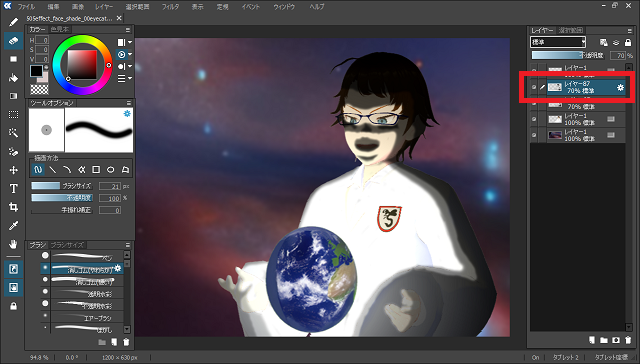Select the Magic Wand selection tool
640x364 pixels.
click(13, 133)
